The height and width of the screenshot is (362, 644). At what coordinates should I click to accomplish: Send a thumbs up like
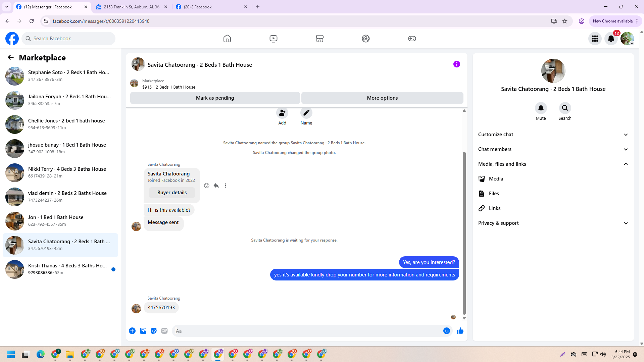[x=460, y=331]
